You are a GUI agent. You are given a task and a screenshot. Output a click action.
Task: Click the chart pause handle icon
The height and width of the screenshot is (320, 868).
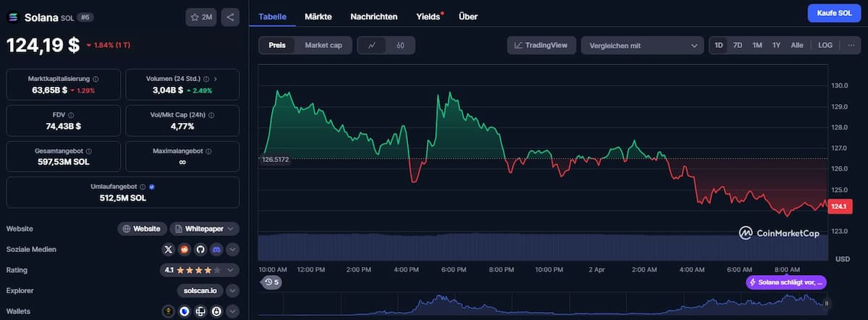tap(826, 303)
